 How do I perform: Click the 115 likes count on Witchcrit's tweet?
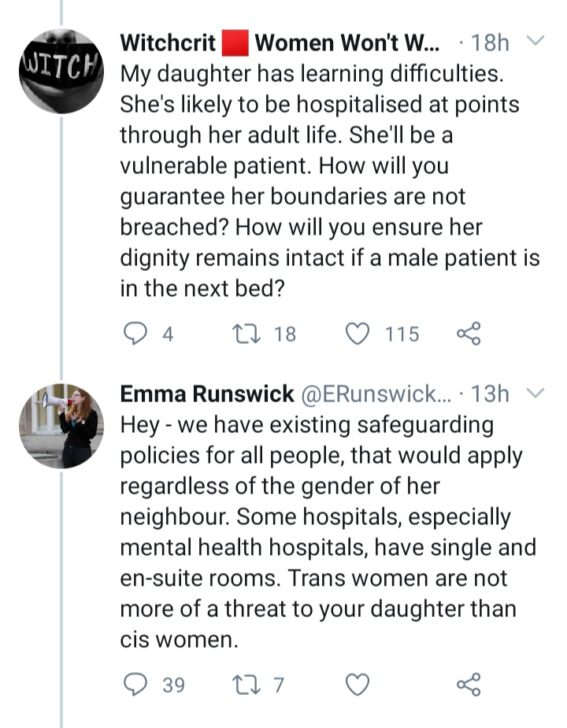coord(402,334)
